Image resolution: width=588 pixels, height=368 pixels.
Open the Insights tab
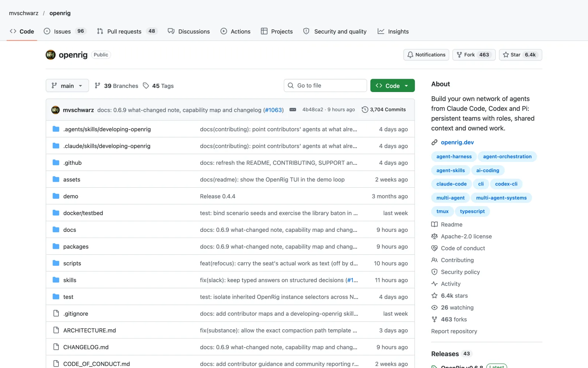[393, 31]
